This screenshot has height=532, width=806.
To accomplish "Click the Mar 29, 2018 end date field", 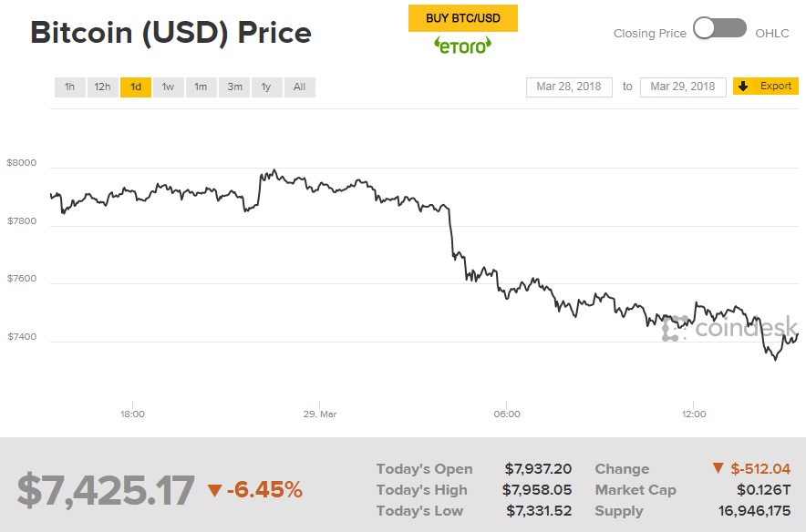I will (x=683, y=87).
